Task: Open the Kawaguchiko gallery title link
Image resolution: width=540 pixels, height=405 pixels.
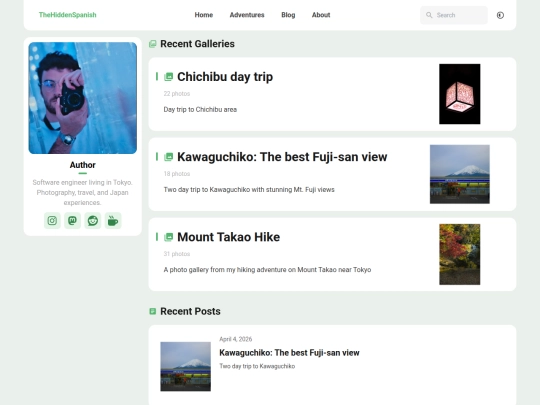Action: click(x=282, y=157)
